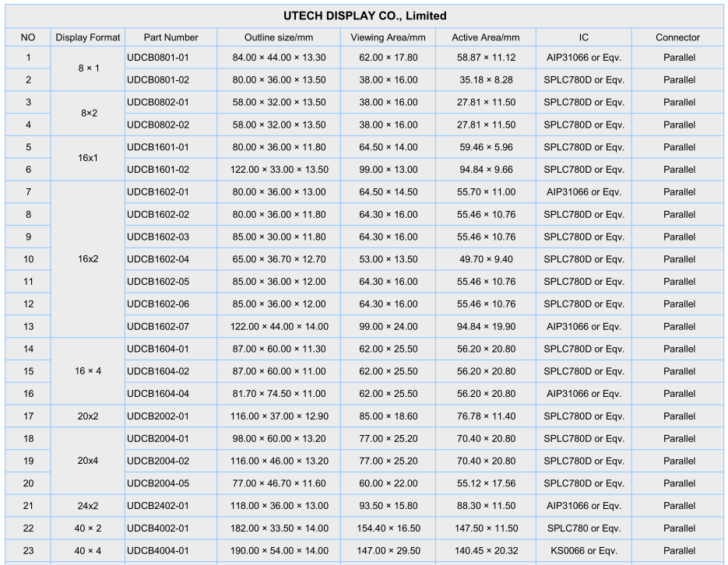Select the Active Area/mm column header
Image resolution: width=728 pixels, height=565 pixels.
tap(486, 37)
